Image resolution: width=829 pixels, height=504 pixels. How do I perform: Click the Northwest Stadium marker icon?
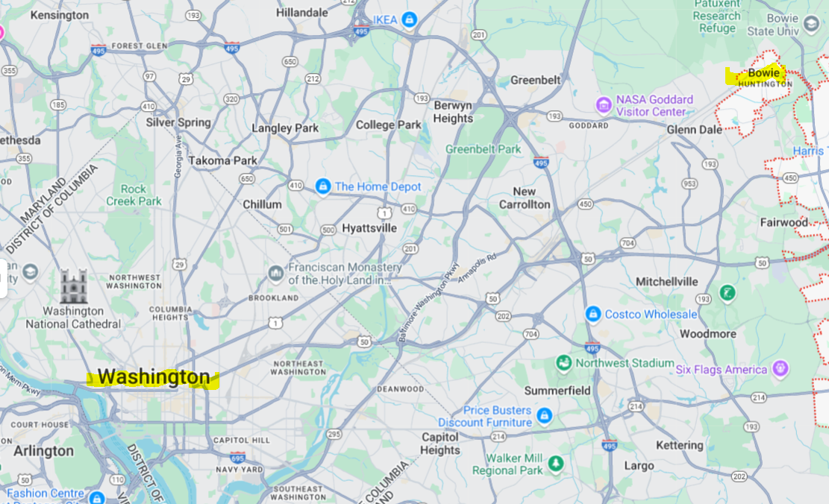pos(563,363)
